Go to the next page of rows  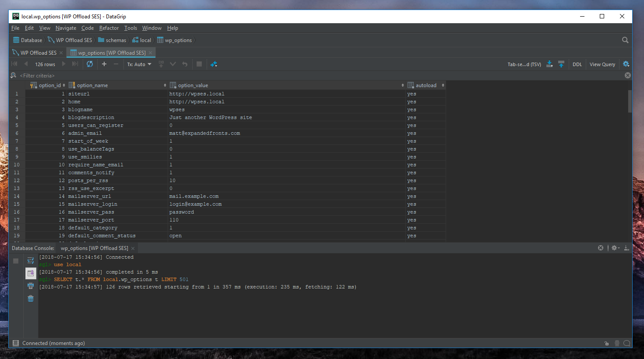pos(63,64)
